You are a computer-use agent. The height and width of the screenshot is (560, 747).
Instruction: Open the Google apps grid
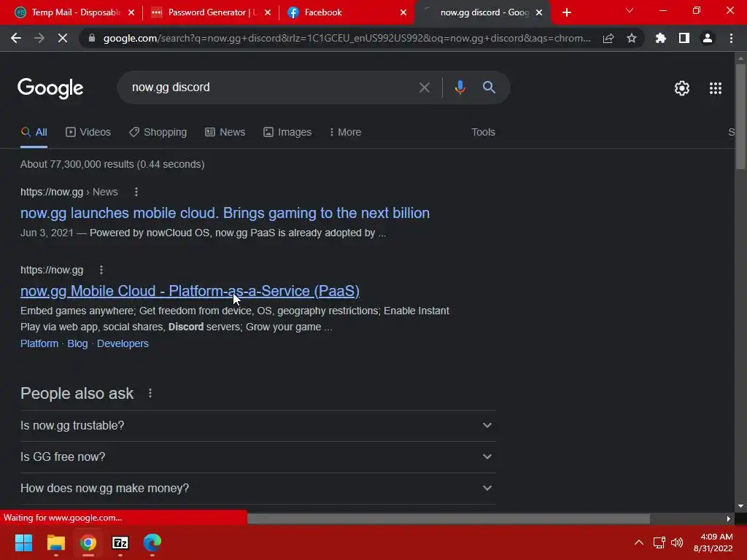pyautogui.click(x=716, y=88)
